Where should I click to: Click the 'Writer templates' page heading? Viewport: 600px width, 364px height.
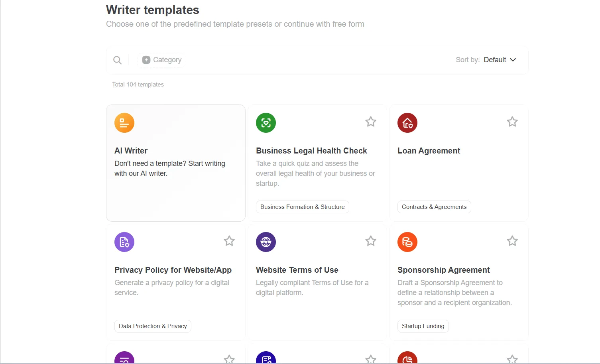[x=153, y=10]
